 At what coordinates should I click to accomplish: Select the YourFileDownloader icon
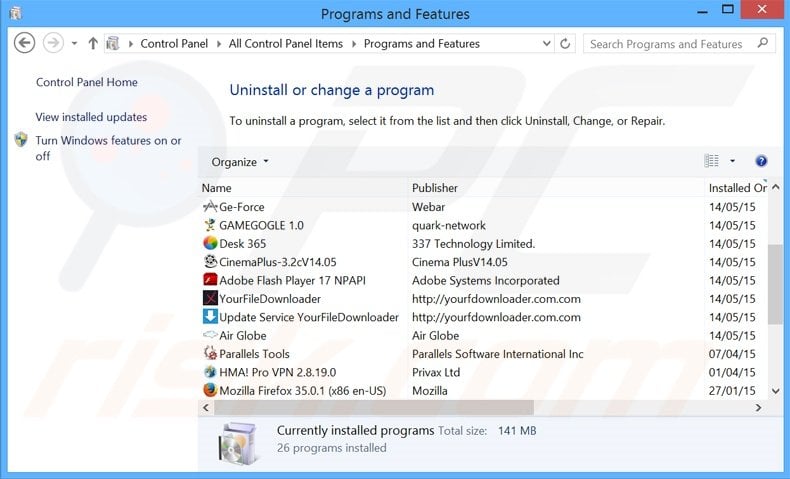click(210, 299)
